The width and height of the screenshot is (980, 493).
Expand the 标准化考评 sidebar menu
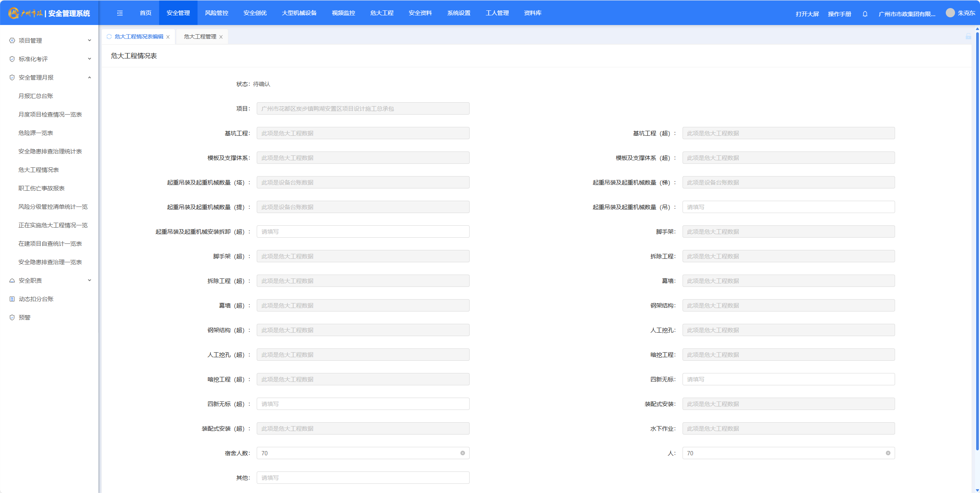[x=89, y=59]
